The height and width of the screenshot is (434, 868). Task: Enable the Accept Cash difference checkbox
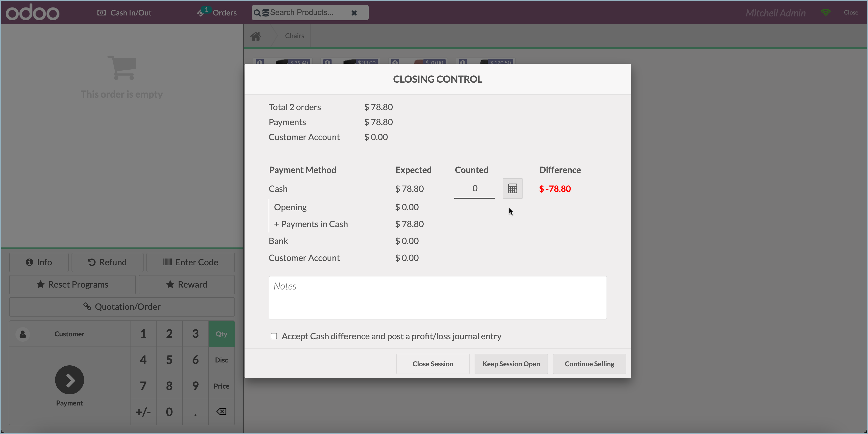pyautogui.click(x=274, y=336)
